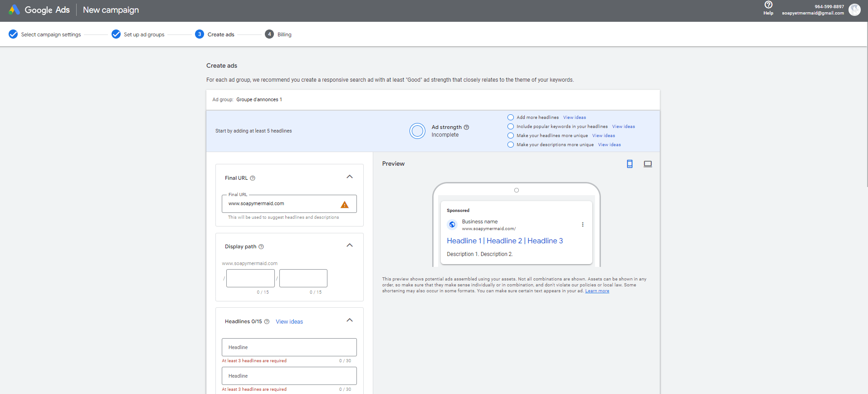The image size is (868, 394).
Task: Click 'Business name' in ad preview
Action: tap(480, 222)
